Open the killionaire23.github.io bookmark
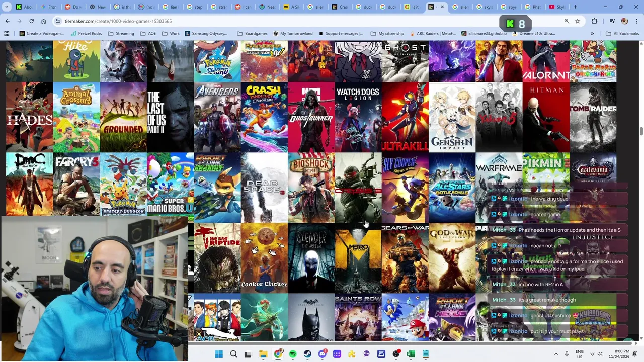 coord(484,34)
